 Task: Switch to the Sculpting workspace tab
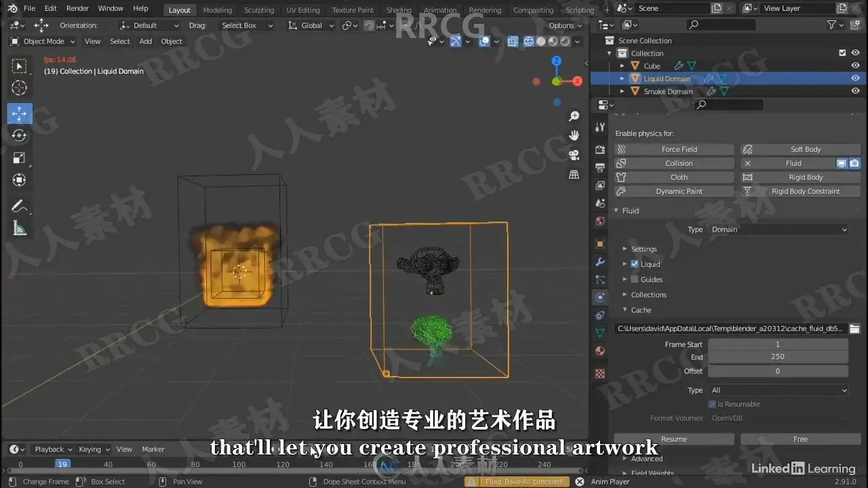pyautogui.click(x=259, y=10)
